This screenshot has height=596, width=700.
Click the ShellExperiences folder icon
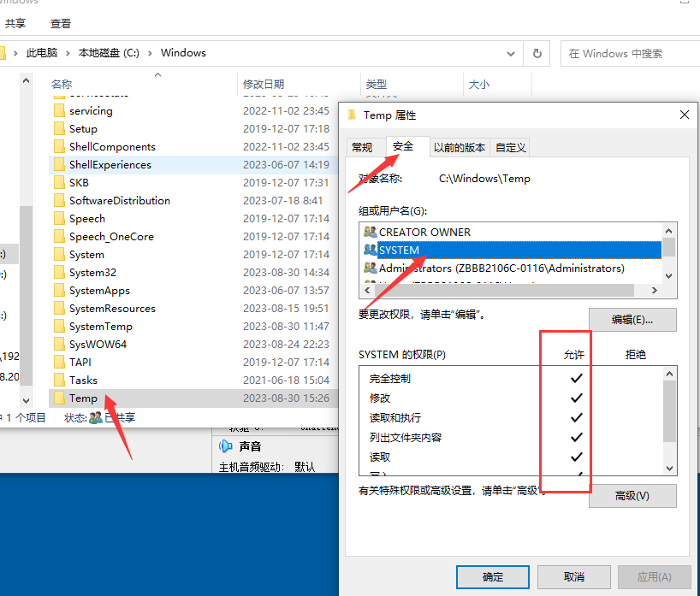[59, 165]
